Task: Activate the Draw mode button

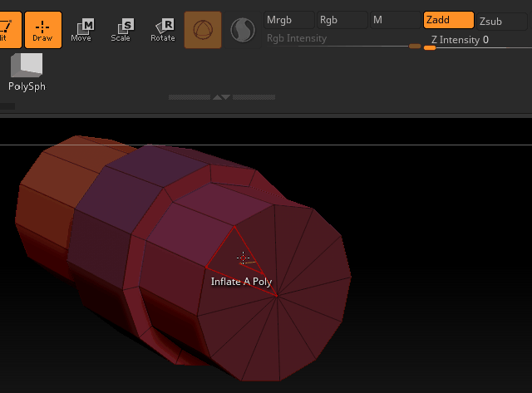Action: click(42, 29)
